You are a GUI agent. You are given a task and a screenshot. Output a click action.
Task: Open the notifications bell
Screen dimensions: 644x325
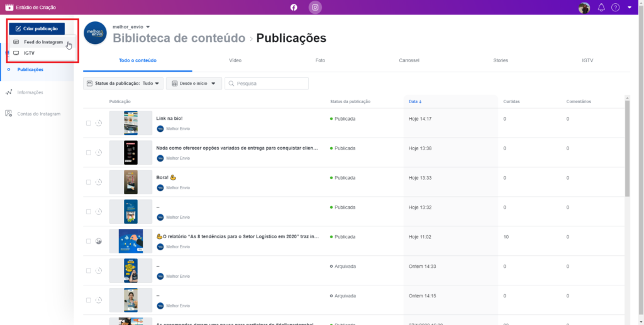click(601, 8)
